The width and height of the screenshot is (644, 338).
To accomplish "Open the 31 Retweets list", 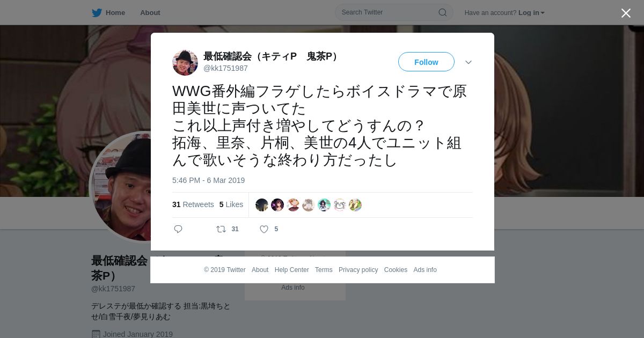I will (x=193, y=204).
